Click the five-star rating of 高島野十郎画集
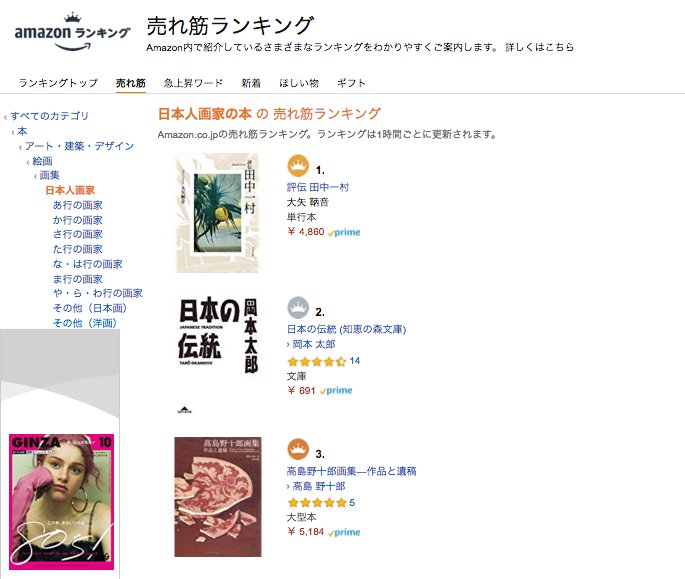This screenshot has width=685, height=579. [x=317, y=503]
